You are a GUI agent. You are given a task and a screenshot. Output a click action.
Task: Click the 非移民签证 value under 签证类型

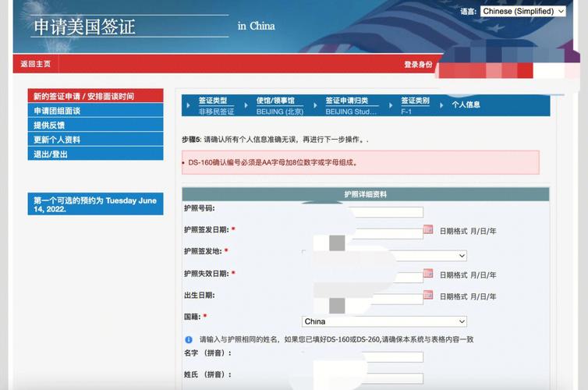tap(216, 112)
